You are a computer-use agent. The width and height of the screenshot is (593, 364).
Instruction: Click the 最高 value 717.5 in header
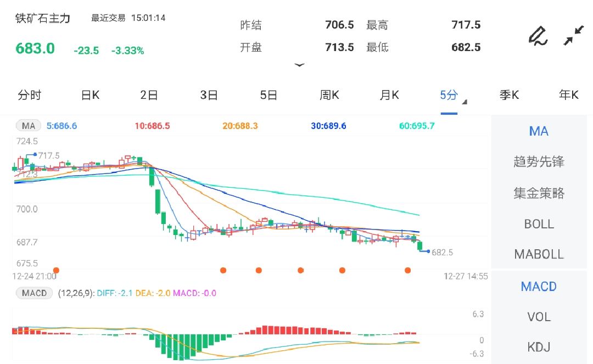[466, 25]
